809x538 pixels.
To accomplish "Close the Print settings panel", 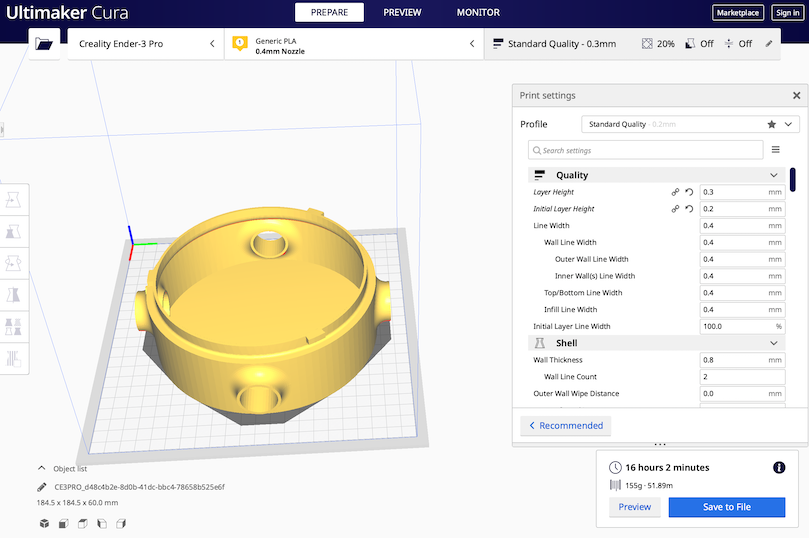I will pos(797,95).
